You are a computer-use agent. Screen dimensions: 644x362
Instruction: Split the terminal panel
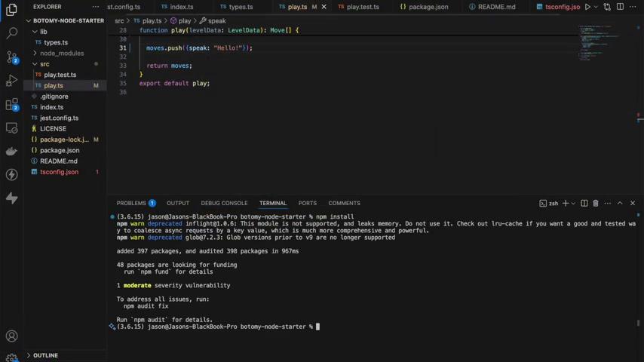(x=584, y=203)
